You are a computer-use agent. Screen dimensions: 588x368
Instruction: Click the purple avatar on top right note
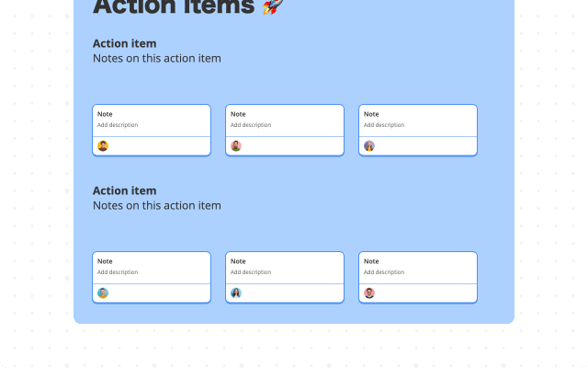pos(369,145)
